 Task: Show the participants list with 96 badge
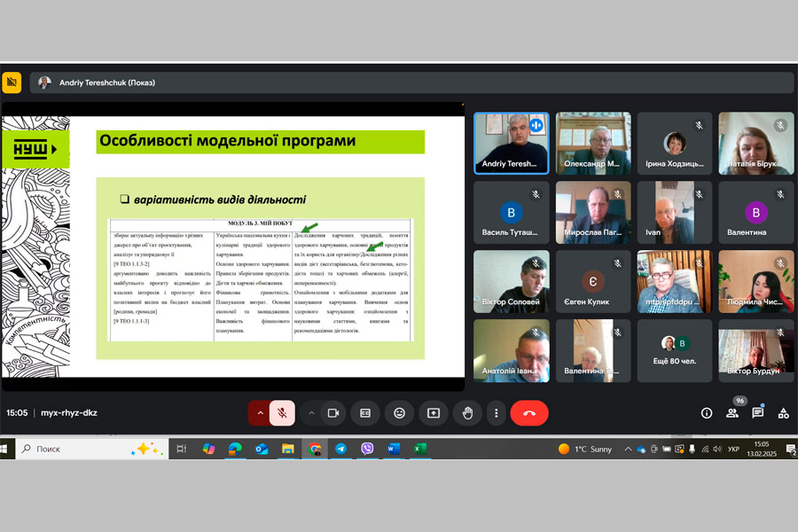click(x=732, y=413)
